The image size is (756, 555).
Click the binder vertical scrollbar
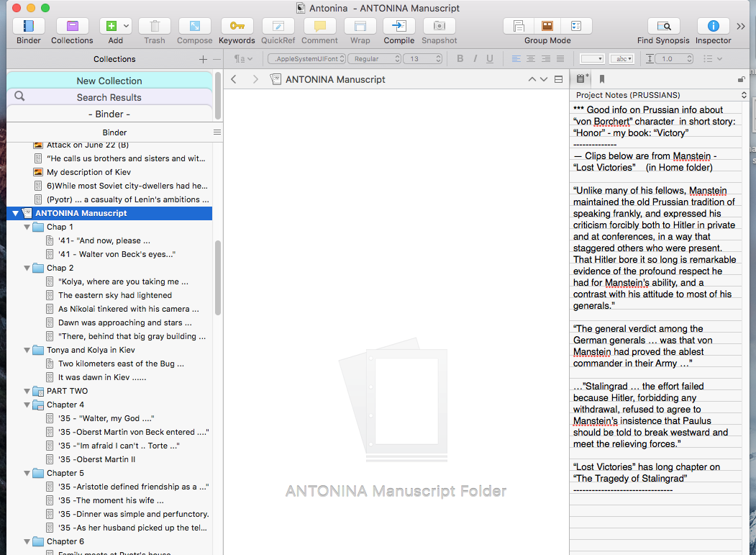pyautogui.click(x=217, y=278)
